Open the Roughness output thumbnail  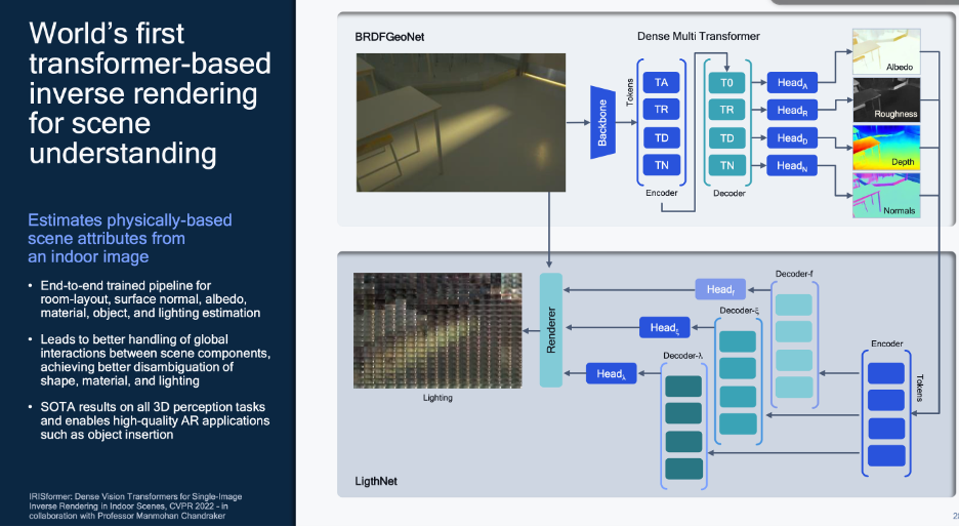click(884, 99)
